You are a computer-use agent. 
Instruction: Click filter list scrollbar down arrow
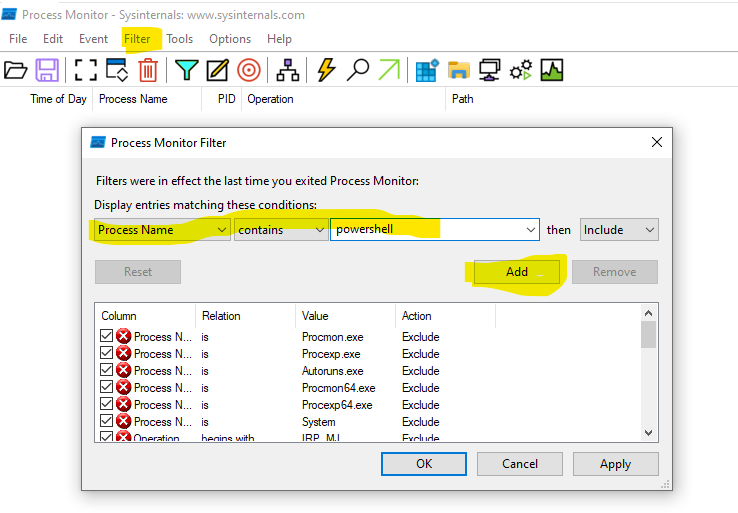tap(648, 433)
